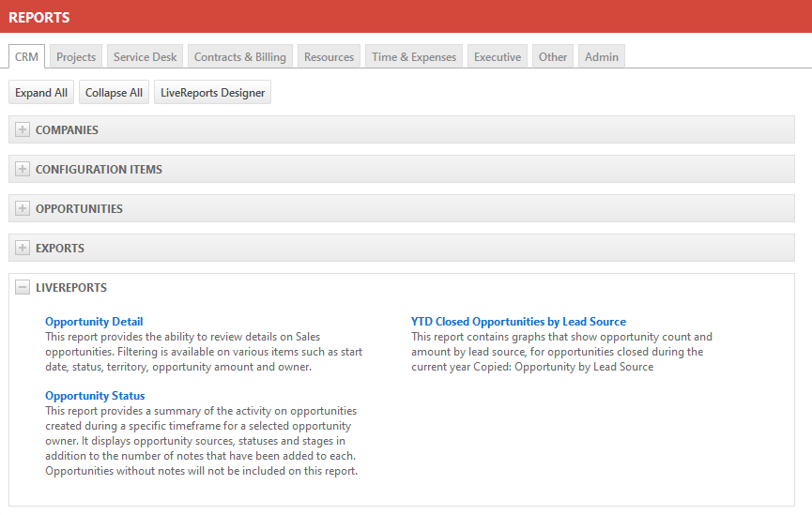Expand the Exports section plus icon
Screen dimensions: 812x515
point(23,249)
